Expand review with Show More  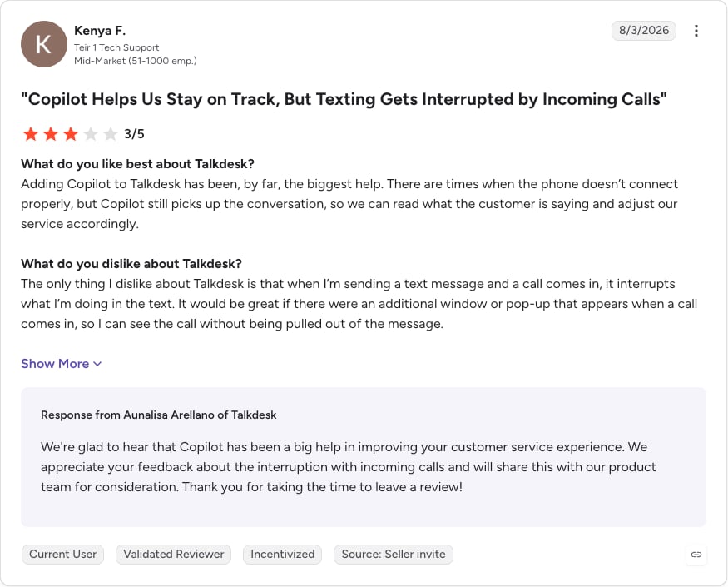(61, 364)
